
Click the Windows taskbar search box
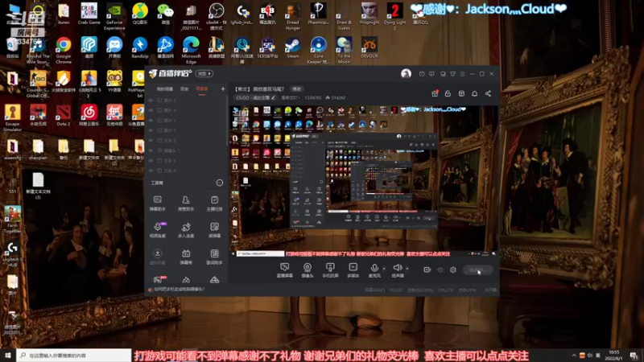point(74,355)
